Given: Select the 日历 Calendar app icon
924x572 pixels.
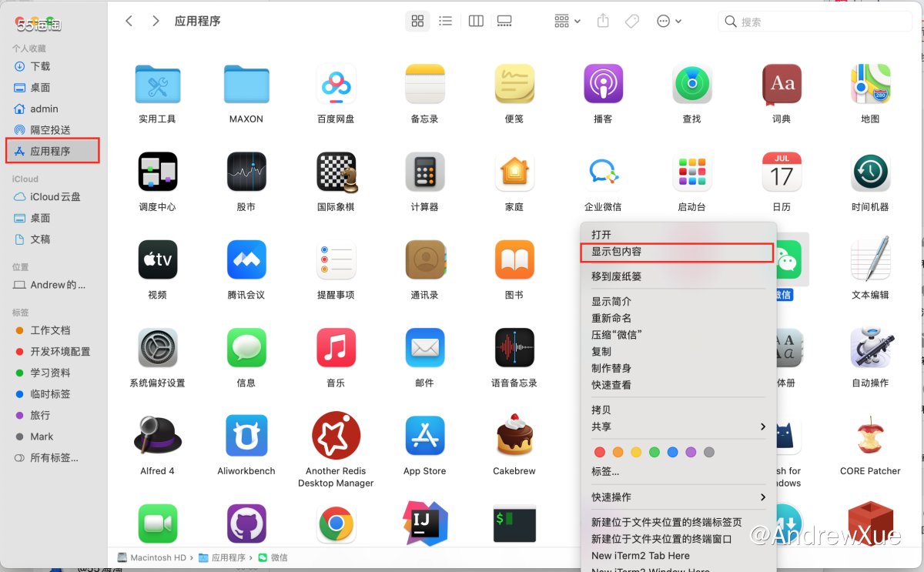Looking at the screenshot, I should [x=782, y=172].
